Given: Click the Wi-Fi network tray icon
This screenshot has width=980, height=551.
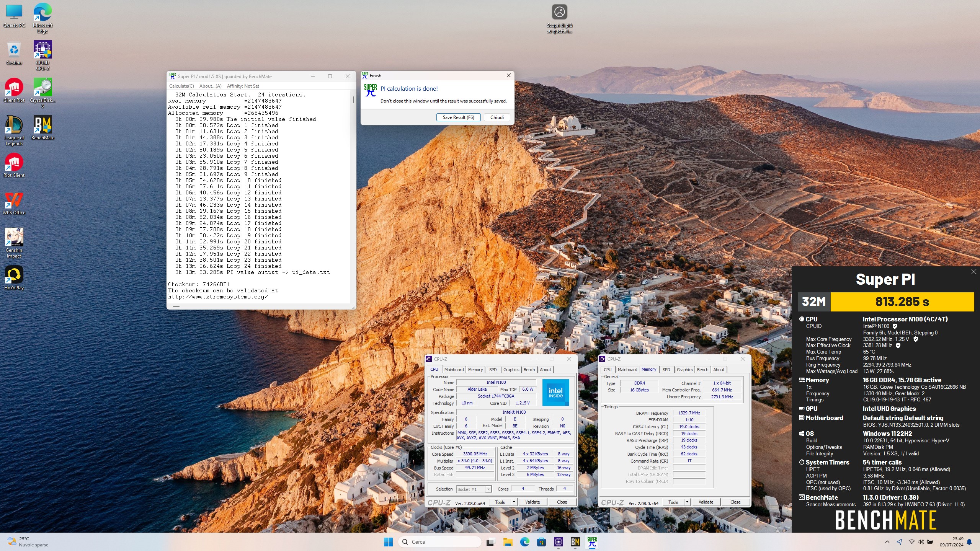Looking at the screenshot, I should (x=912, y=542).
